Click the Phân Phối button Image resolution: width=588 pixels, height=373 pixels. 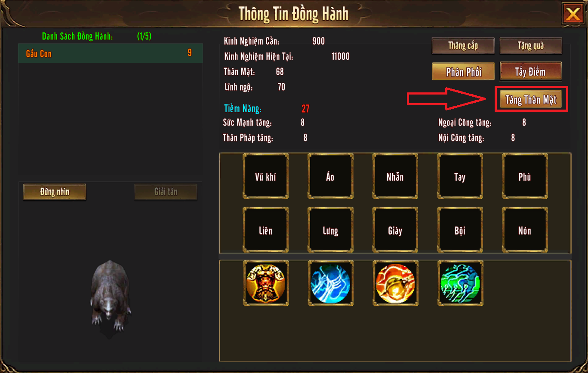click(x=463, y=71)
